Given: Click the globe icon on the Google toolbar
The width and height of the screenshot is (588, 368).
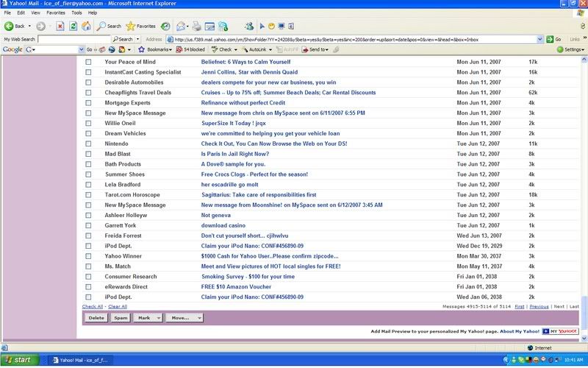Looking at the screenshot, I should click(112, 49).
